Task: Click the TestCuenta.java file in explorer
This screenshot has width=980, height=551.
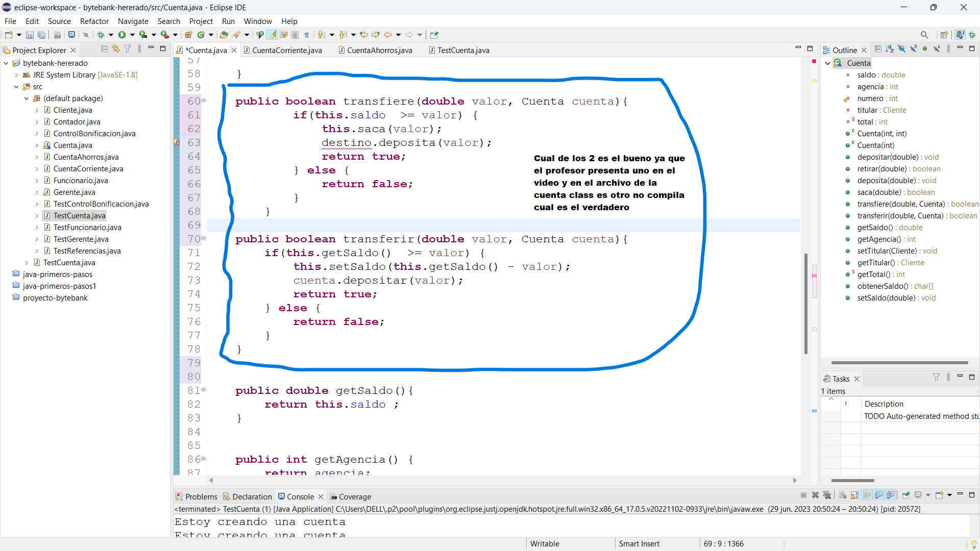Action: coord(80,215)
